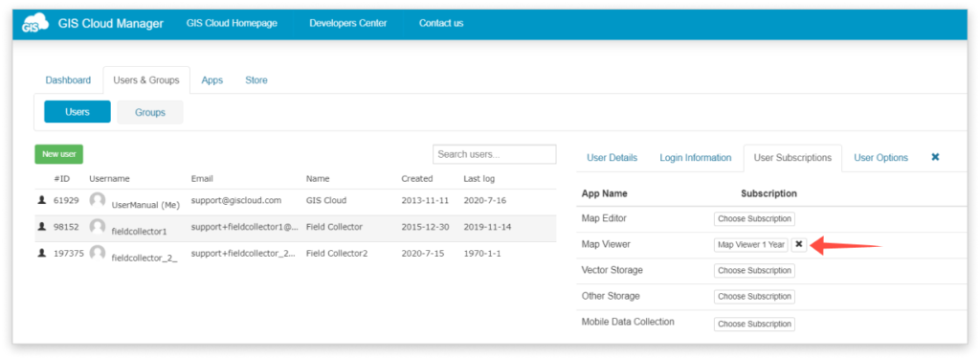Screen dimensions: 980x360
Task: Open the Login Information tab
Action: coord(696,157)
